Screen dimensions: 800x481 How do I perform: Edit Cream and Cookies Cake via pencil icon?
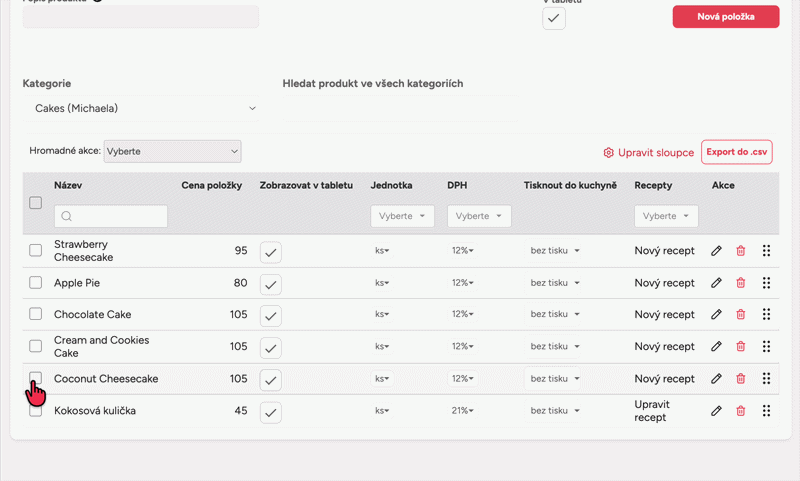(716, 347)
